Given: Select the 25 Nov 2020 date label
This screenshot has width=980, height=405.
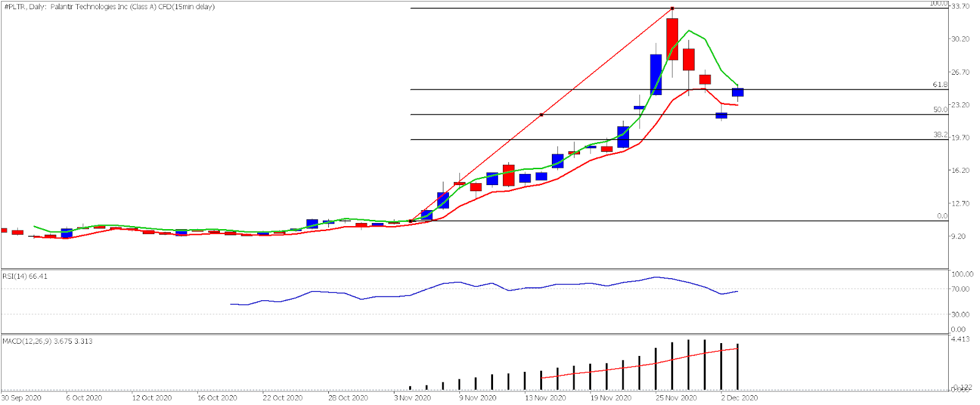Looking at the screenshot, I should coord(676,398).
